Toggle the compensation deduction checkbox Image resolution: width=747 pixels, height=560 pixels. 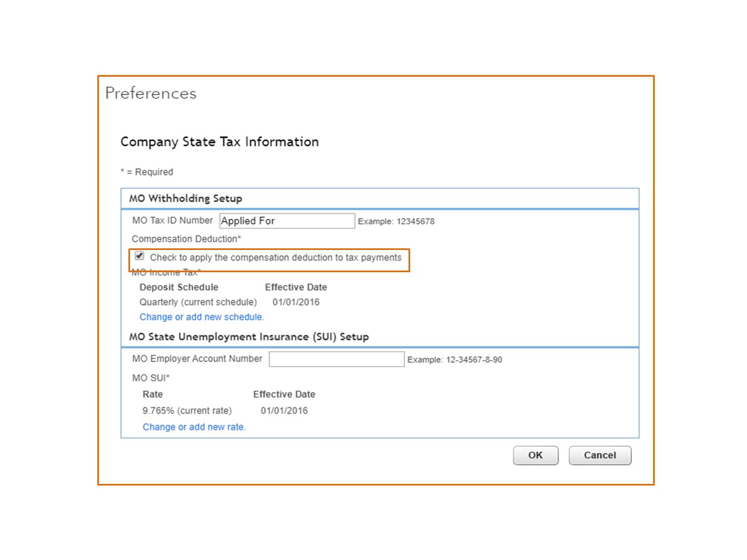pyautogui.click(x=140, y=256)
